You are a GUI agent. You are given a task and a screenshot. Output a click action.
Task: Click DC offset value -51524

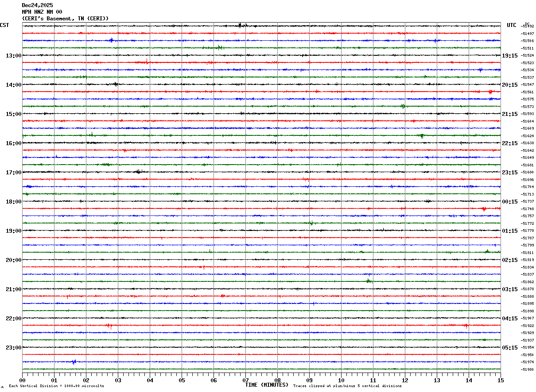coord(528,56)
